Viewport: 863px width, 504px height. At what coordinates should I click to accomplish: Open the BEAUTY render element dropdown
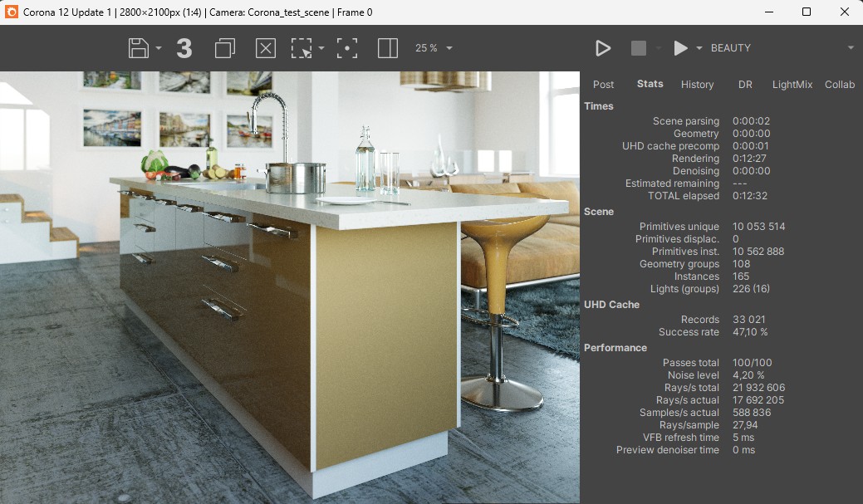pyautogui.click(x=782, y=48)
